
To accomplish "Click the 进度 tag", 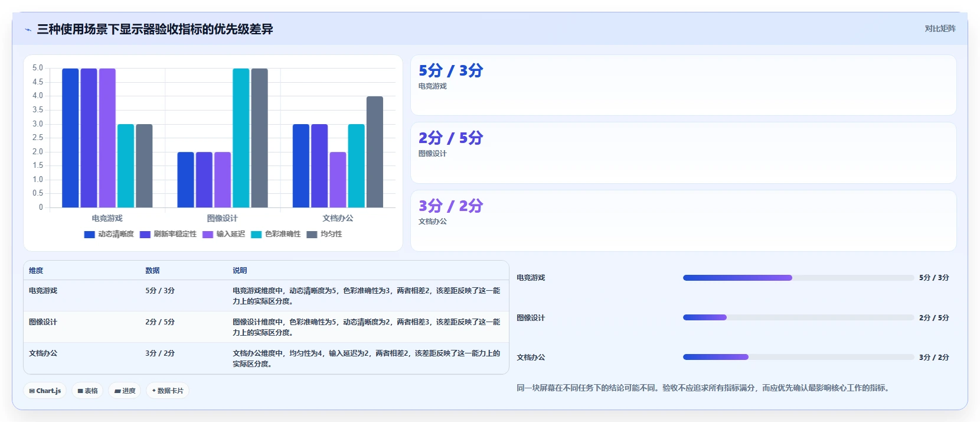I will (x=125, y=391).
